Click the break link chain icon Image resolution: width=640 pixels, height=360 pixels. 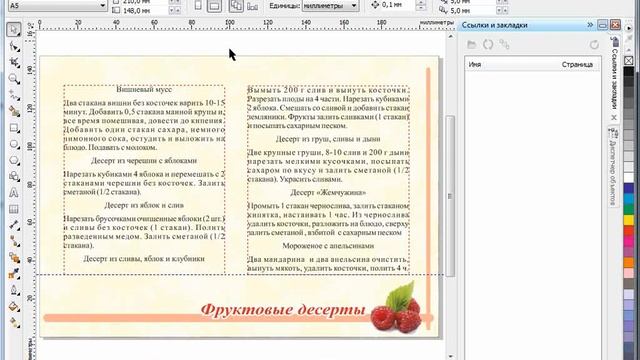click(504, 44)
